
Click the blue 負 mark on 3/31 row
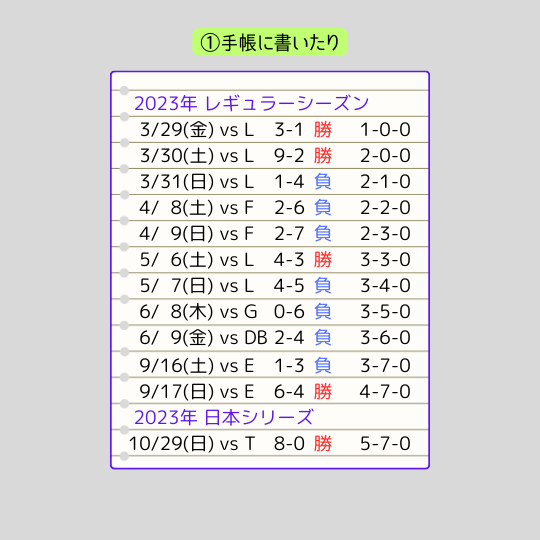323,182
